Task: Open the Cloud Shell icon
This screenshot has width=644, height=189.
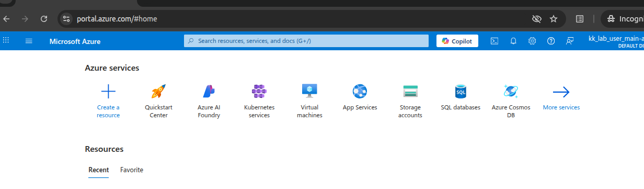Action: pyautogui.click(x=494, y=41)
